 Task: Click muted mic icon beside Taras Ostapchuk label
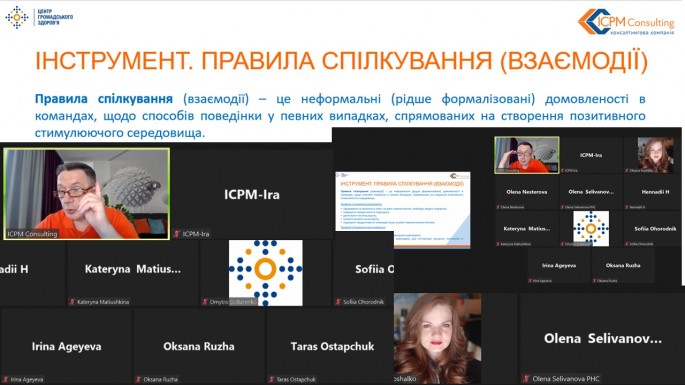coord(271,379)
